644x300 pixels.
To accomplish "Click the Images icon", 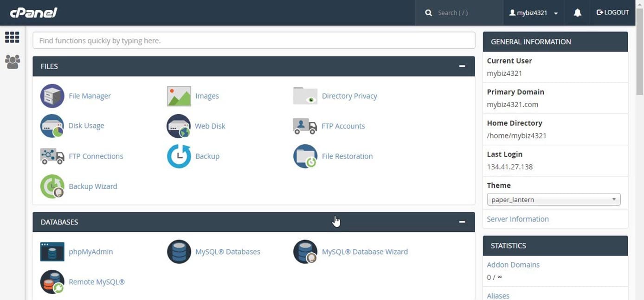I will 179,96.
